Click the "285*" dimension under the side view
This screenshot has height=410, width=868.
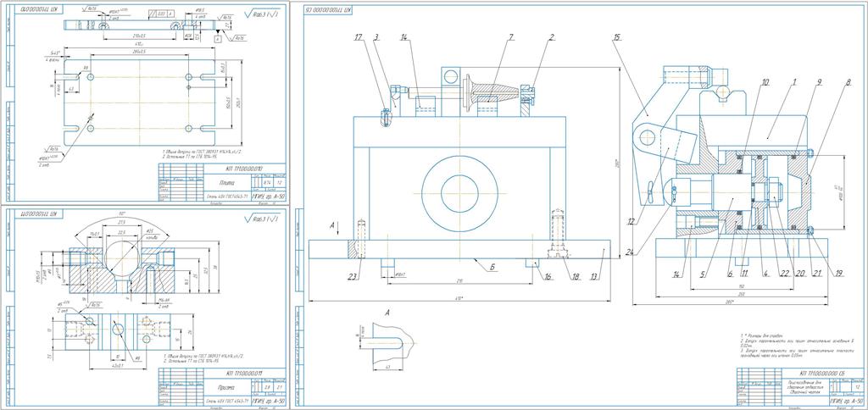(x=730, y=302)
